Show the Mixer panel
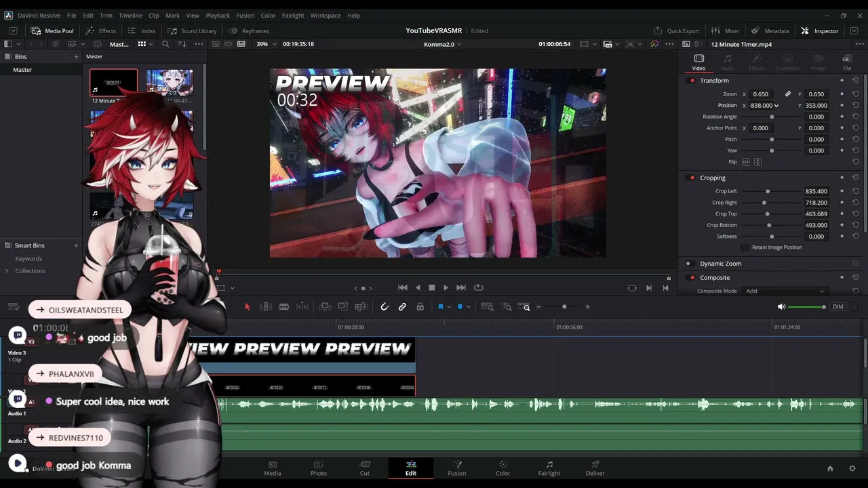 coord(726,30)
